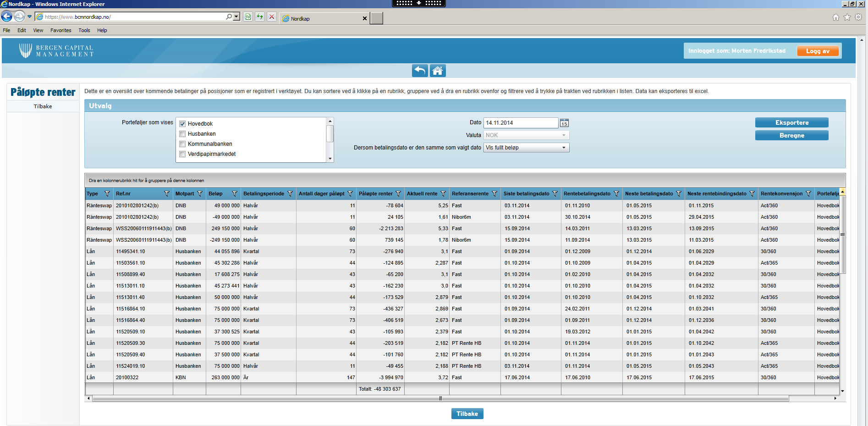The height and width of the screenshot is (426, 868).
Task: Open the browser Home icon
Action: pyautogui.click(x=836, y=17)
